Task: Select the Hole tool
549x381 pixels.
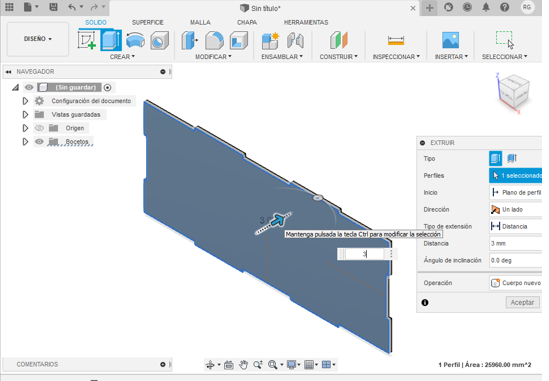Action: [x=159, y=41]
